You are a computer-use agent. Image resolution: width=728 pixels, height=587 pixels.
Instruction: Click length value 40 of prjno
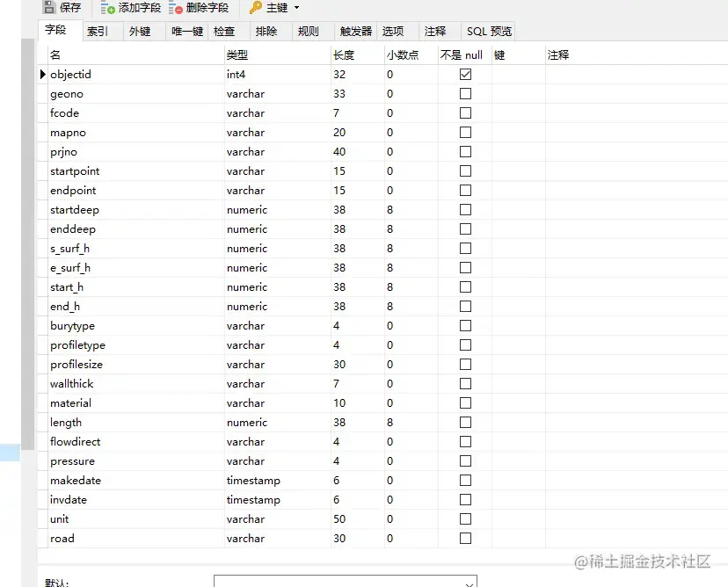coord(339,152)
